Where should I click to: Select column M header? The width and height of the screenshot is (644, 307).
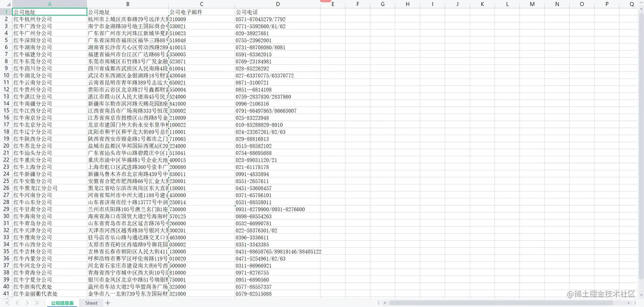532,4
